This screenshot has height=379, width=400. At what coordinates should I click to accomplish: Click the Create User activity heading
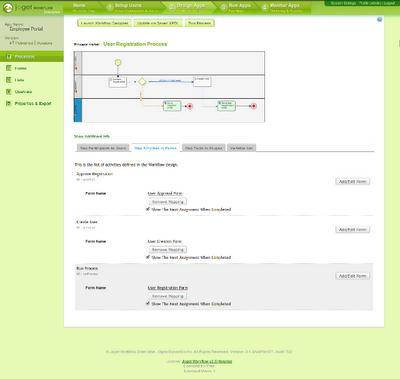click(87, 222)
